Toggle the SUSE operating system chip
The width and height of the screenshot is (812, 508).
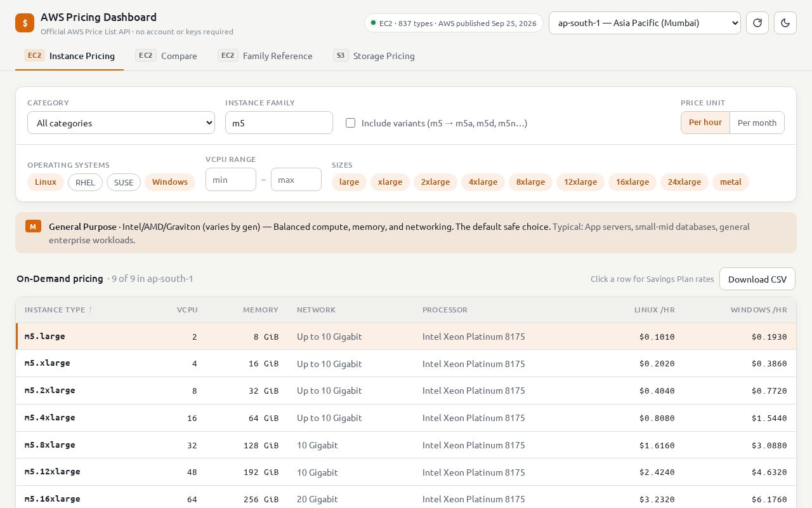pos(124,182)
